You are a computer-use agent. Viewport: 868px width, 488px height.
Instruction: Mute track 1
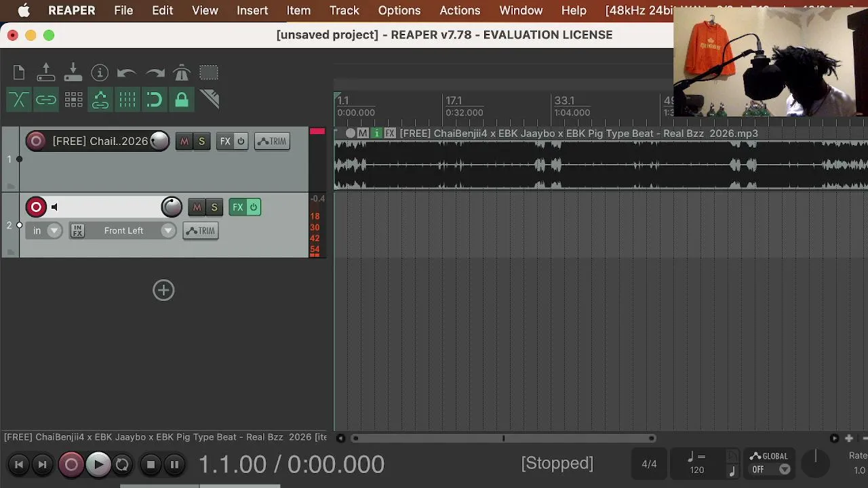[x=184, y=141]
